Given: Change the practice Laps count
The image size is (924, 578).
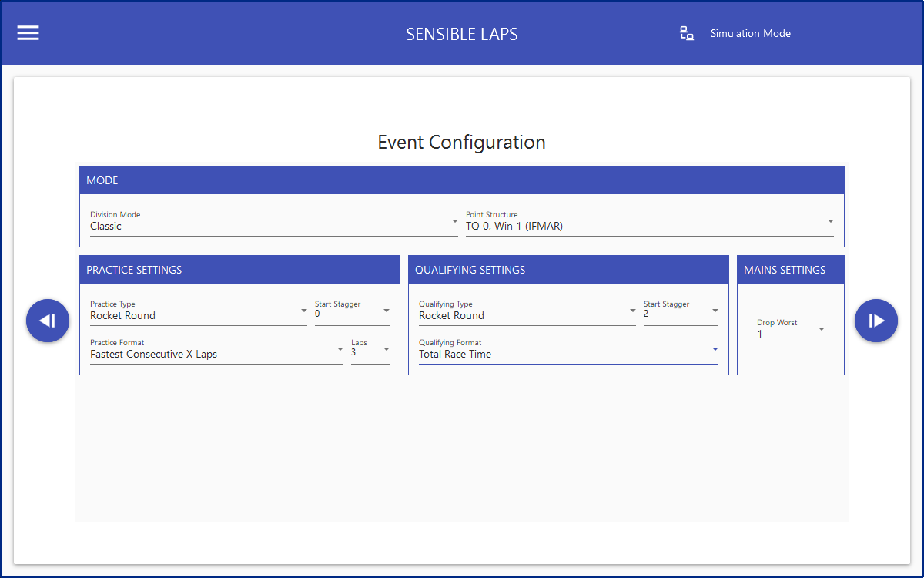Looking at the screenshot, I should tap(370, 353).
